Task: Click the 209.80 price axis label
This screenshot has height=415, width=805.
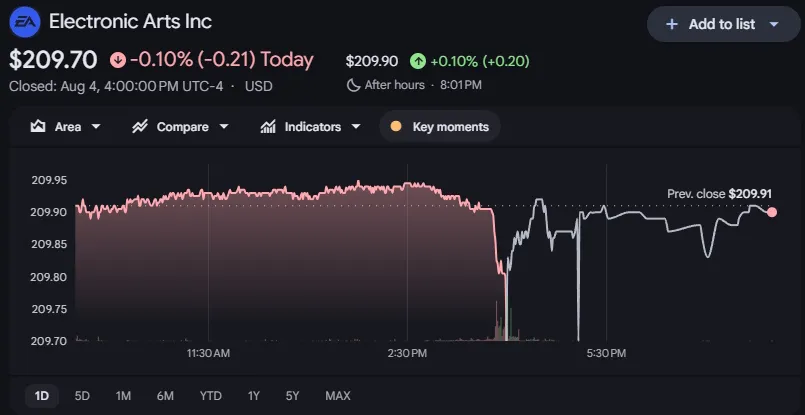Action: pos(49,277)
